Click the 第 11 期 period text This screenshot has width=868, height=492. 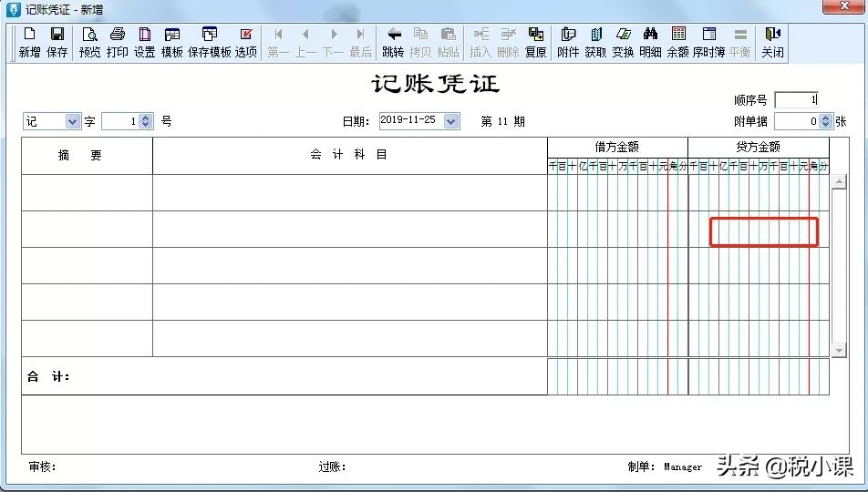(x=502, y=121)
